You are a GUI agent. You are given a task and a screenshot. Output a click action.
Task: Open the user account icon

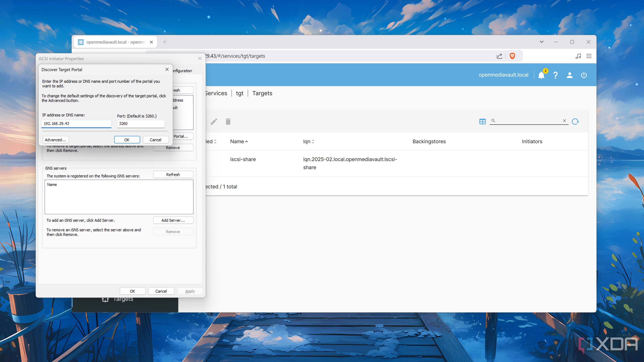[x=570, y=75]
